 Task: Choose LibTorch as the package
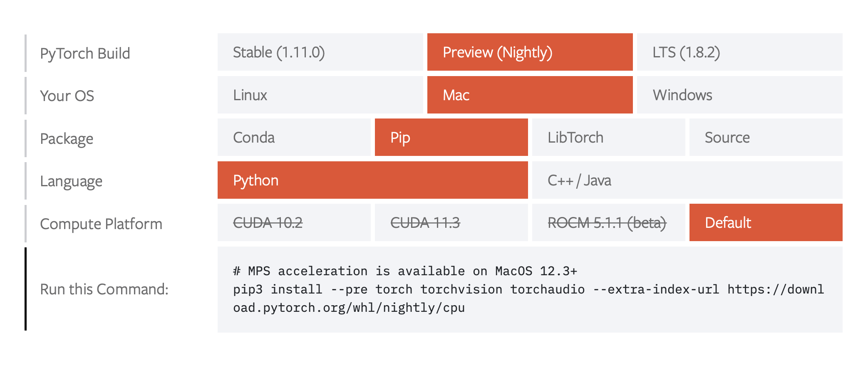click(x=608, y=138)
